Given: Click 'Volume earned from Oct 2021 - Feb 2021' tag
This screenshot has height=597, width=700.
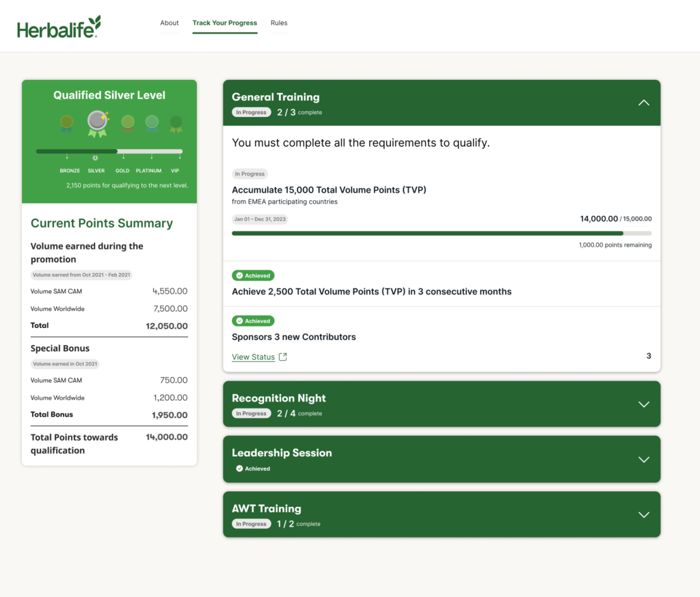Looking at the screenshot, I should (x=81, y=275).
